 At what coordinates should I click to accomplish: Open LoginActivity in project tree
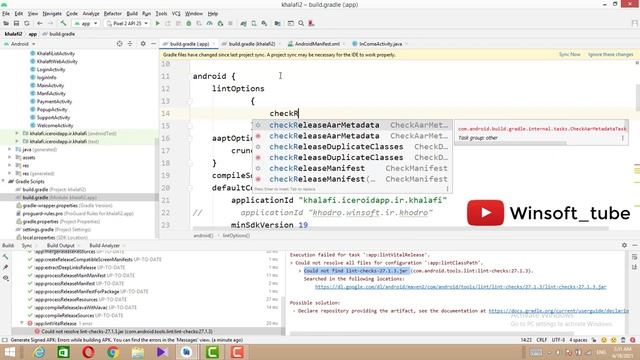pos(51,69)
